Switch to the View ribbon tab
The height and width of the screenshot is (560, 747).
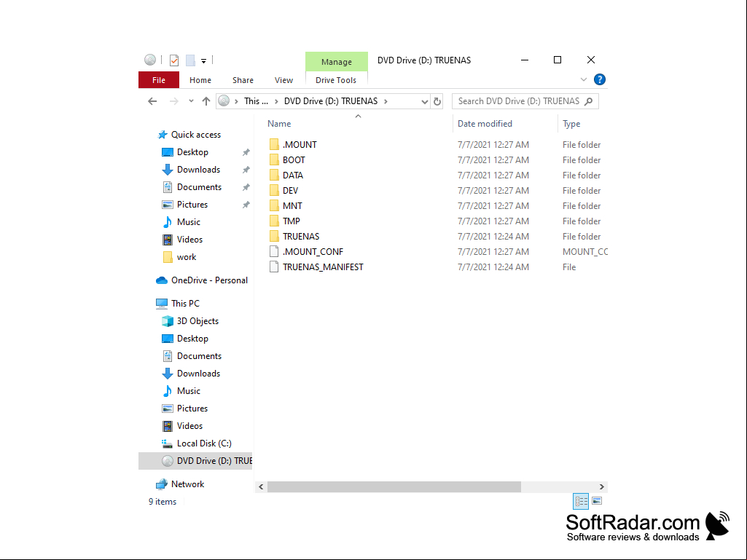click(x=283, y=80)
